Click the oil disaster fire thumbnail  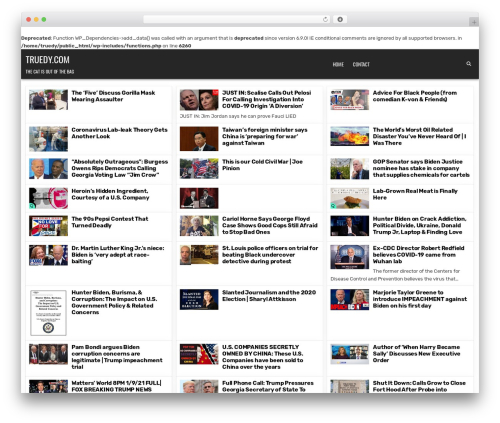pos(350,136)
